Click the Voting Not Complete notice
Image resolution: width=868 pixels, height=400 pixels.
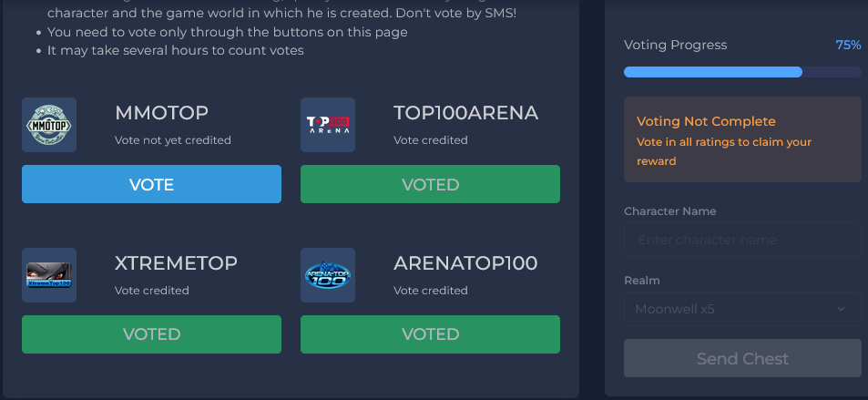pyautogui.click(x=741, y=139)
